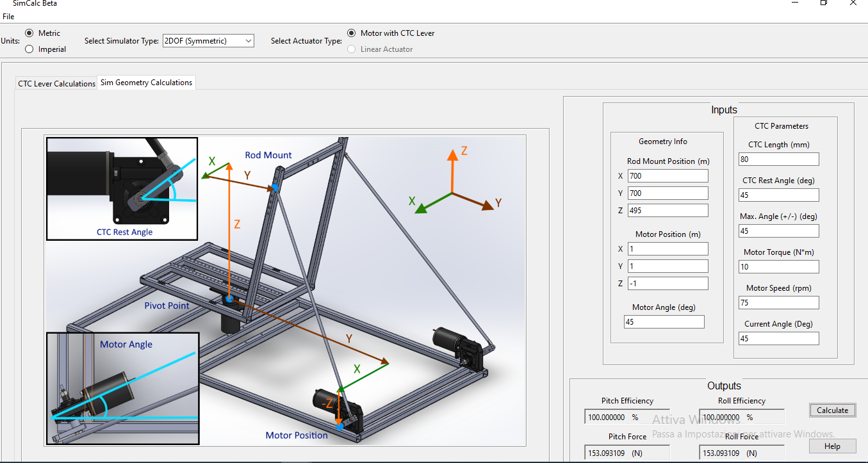This screenshot has height=463, width=868.
Task: Focus the Max. Angle input field
Action: pyautogui.click(x=778, y=231)
